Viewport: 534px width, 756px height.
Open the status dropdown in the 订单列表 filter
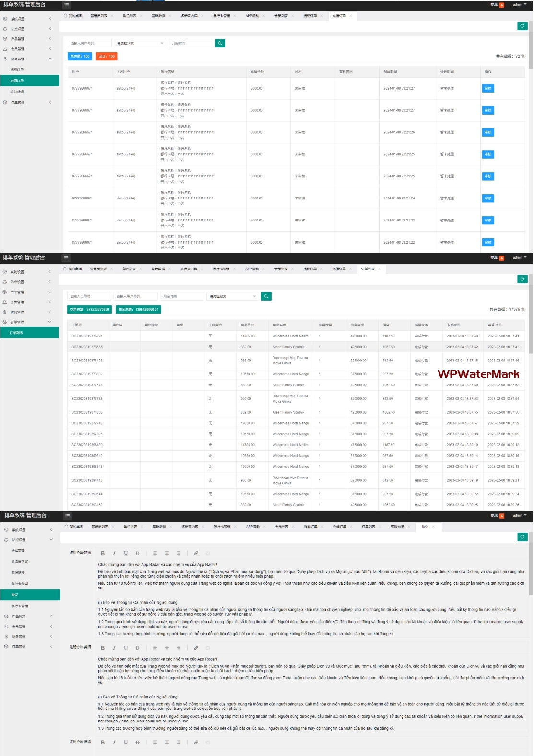pyautogui.click(x=233, y=296)
